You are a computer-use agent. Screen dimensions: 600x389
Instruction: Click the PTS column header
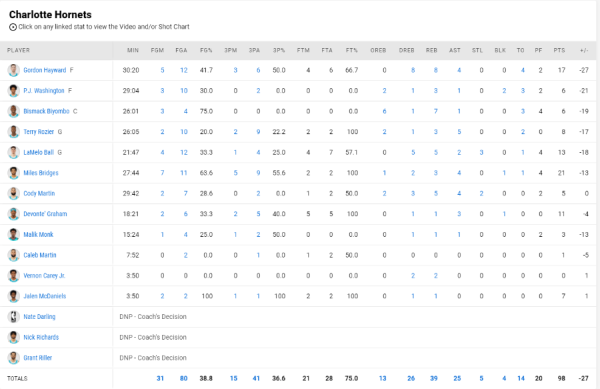click(x=559, y=50)
